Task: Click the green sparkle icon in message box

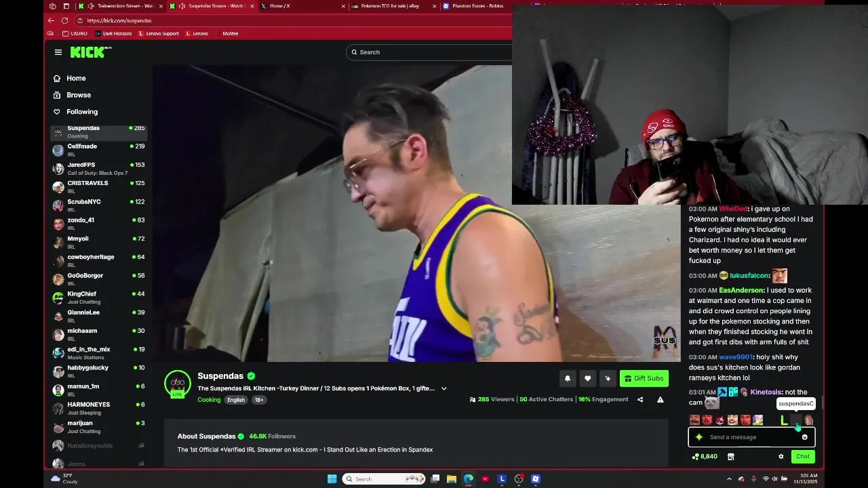Action: (x=699, y=437)
